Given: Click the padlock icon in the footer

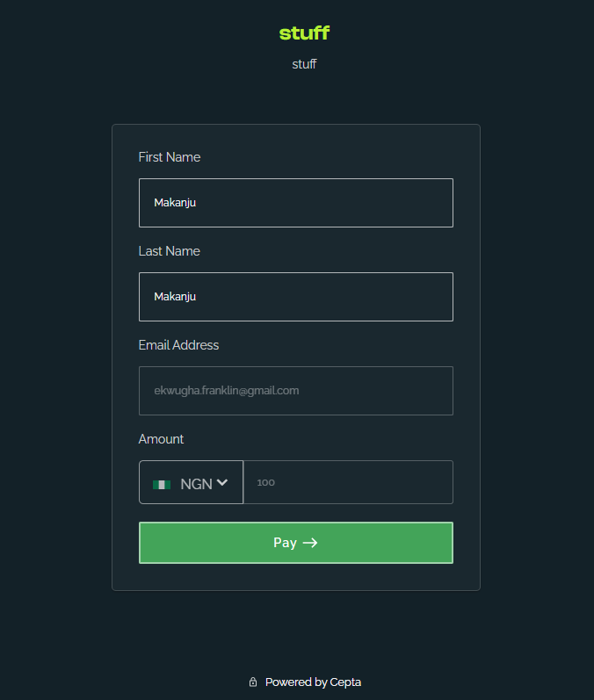Looking at the screenshot, I should point(253,682).
